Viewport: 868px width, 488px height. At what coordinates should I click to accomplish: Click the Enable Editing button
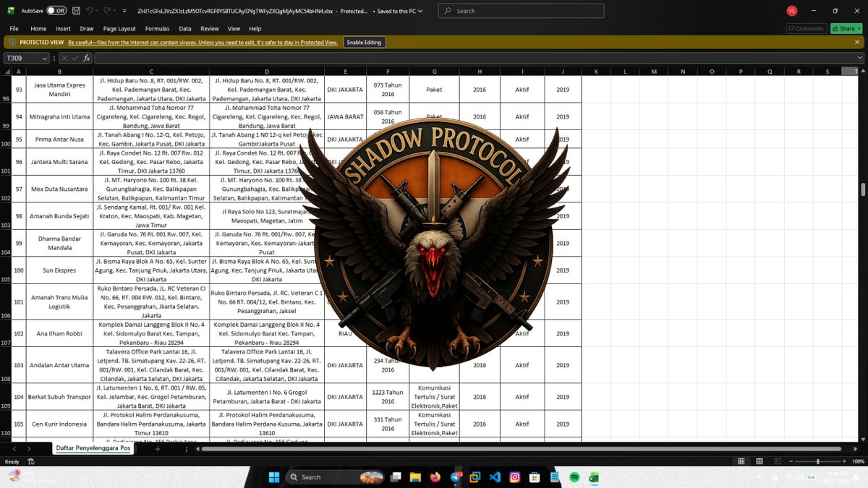(x=364, y=43)
